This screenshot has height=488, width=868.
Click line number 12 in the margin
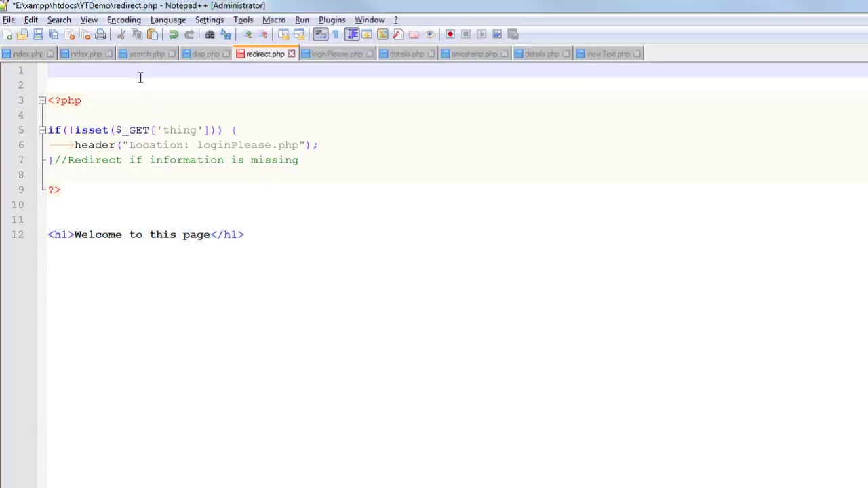point(18,235)
